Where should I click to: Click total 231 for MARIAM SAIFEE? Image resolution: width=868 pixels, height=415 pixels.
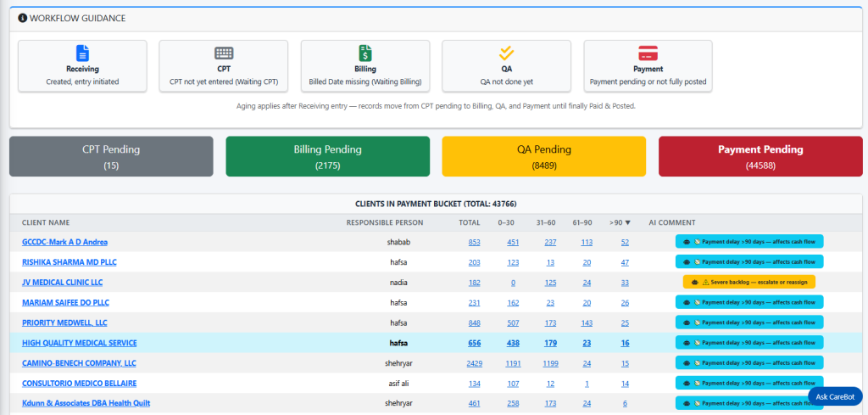(475, 303)
